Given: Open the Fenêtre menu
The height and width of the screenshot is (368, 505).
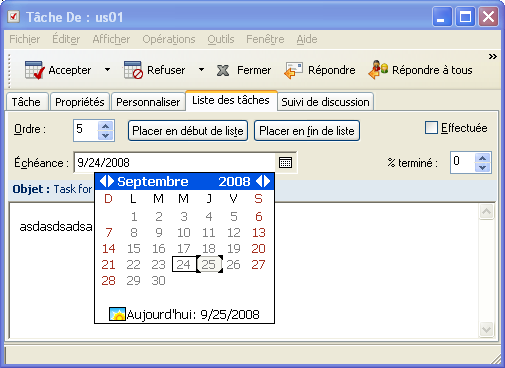Looking at the screenshot, I should click(x=265, y=39).
